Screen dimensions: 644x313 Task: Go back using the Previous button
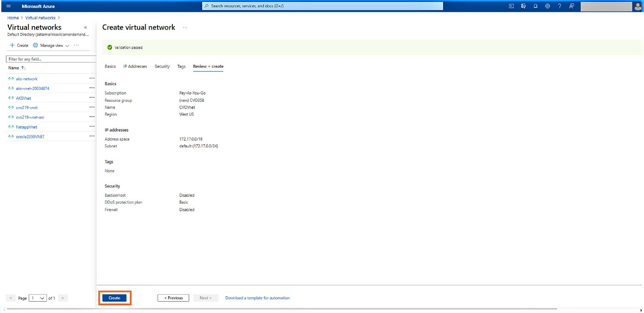point(173,298)
